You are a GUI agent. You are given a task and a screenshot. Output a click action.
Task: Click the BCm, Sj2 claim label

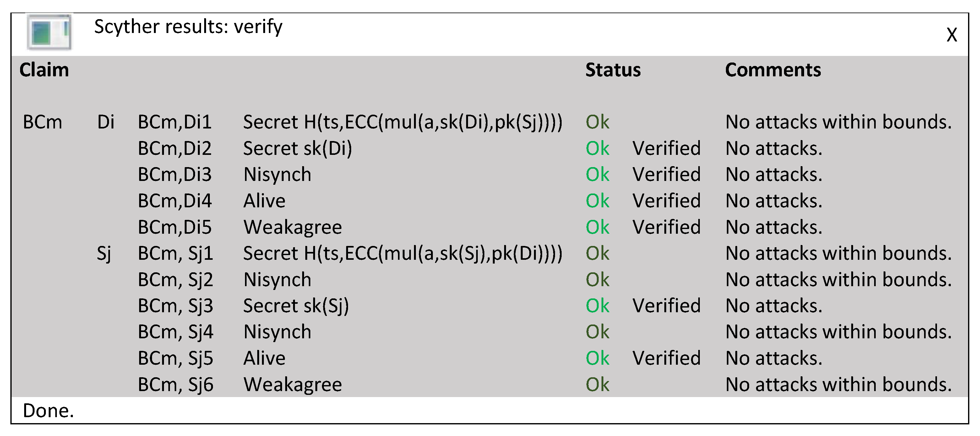tap(175, 280)
